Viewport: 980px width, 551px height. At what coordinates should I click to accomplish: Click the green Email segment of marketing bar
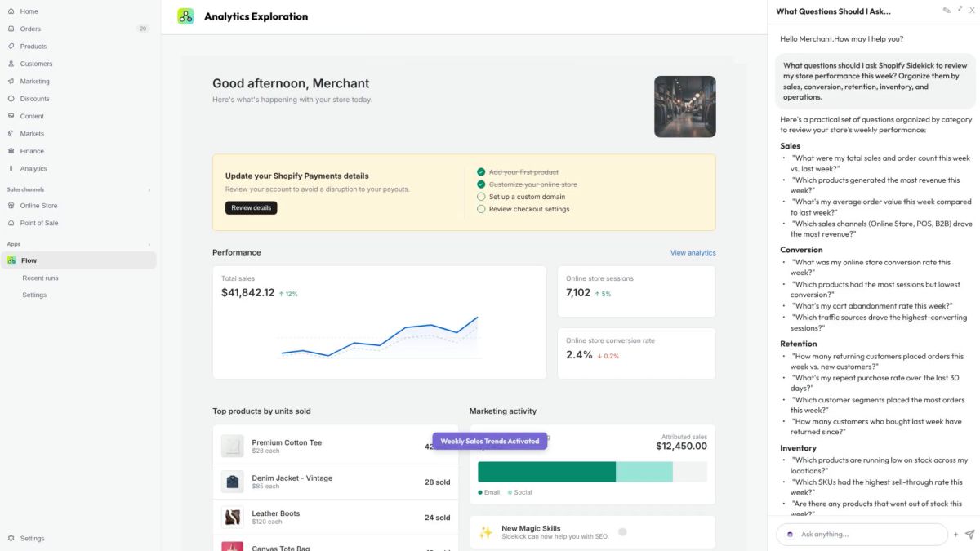[546, 472]
